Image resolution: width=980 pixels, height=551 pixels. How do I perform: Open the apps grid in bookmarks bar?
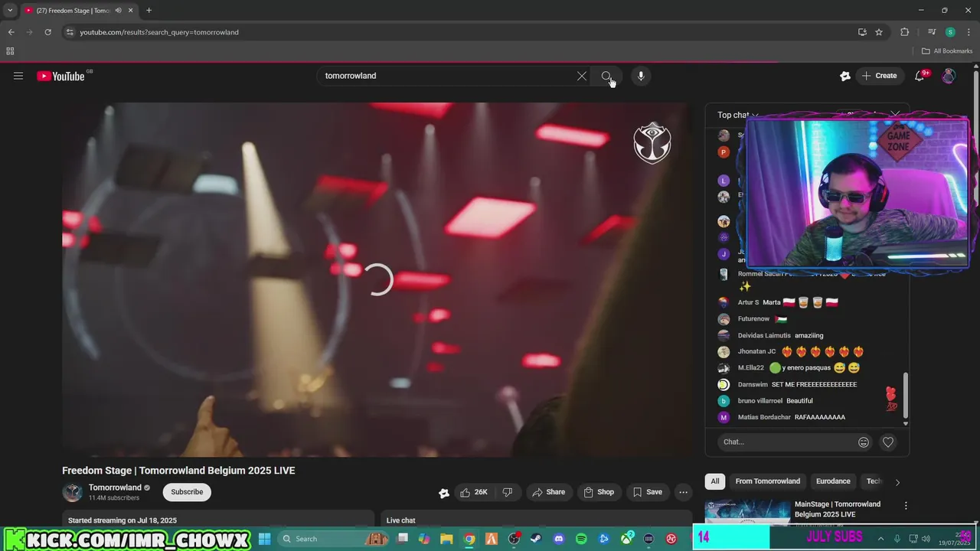click(10, 51)
